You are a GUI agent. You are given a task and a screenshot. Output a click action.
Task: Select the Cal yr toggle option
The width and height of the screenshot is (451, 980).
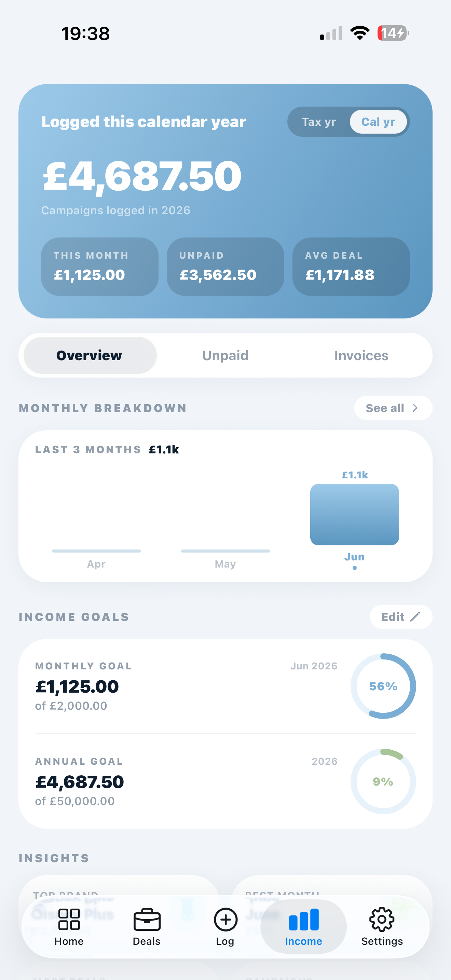click(x=378, y=122)
